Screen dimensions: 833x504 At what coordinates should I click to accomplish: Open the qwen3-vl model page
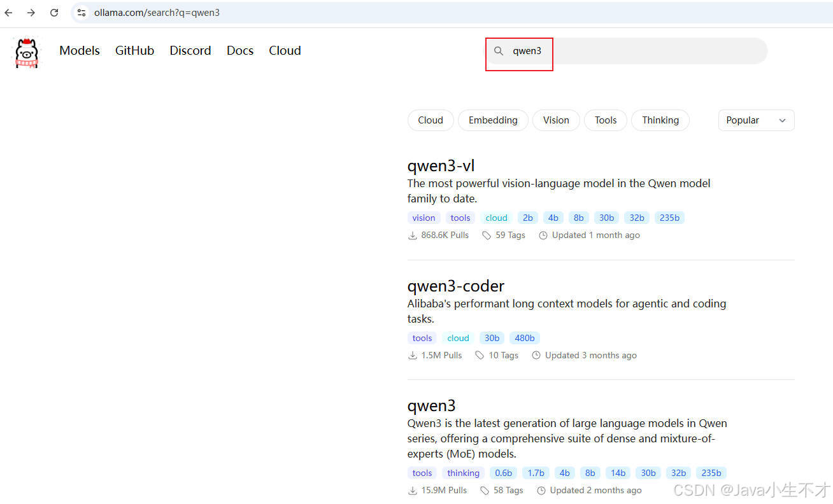pyautogui.click(x=441, y=166)
